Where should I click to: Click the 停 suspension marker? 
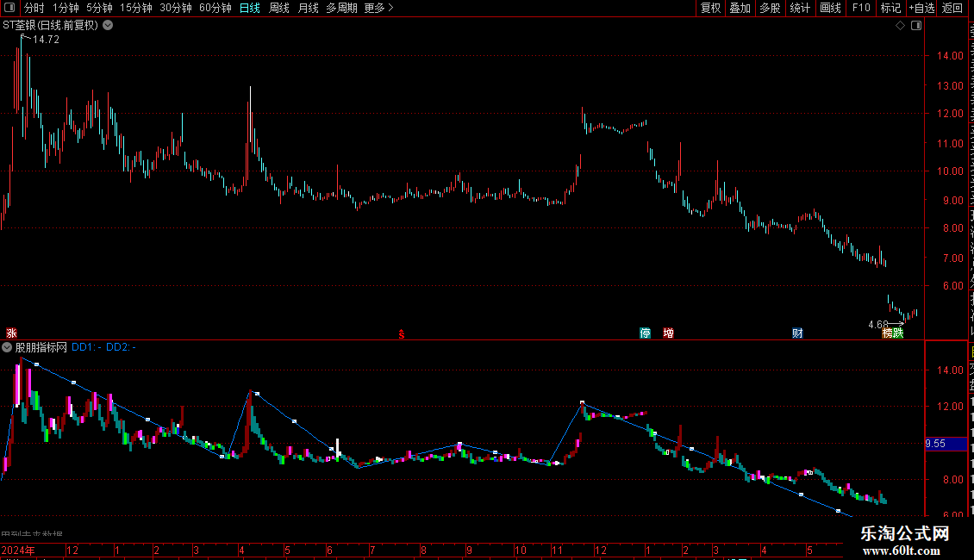click(646, 333)
